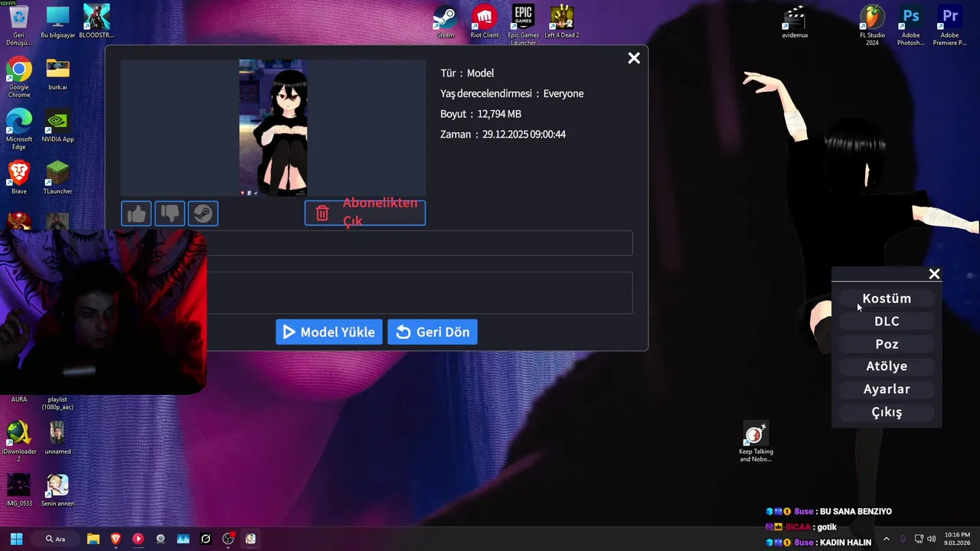Screen dimensions: 980x551
Task: Open Ayarlar settings menu entry
Action: pyautogui.click(x=887, y=390)
